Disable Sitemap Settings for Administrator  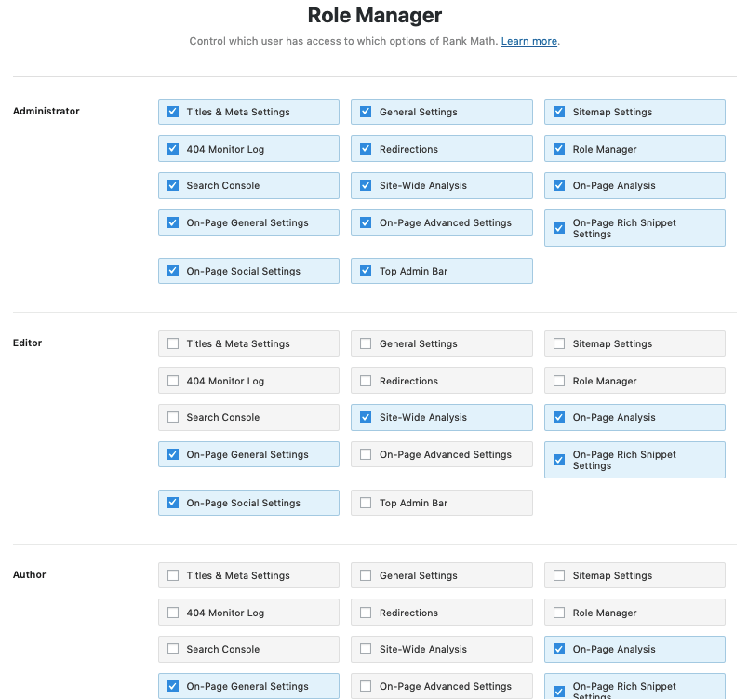[x=558, y=111]
